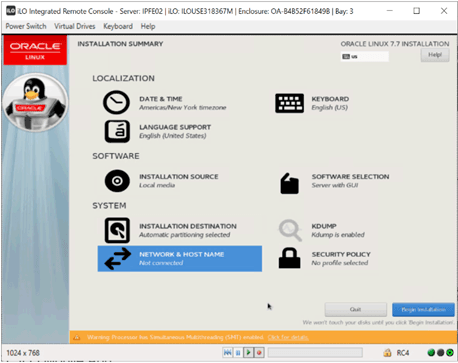Click the play playback control
Screen dimensions: 458x363
point(249,352)
